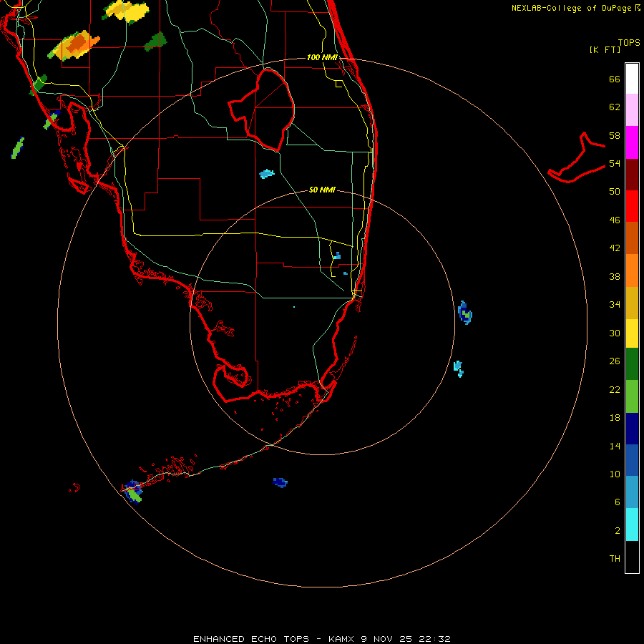This screenshot has width=644, height=644.
Task: Click the orange-cored echo blob at upper left
Action: (74, 45)
